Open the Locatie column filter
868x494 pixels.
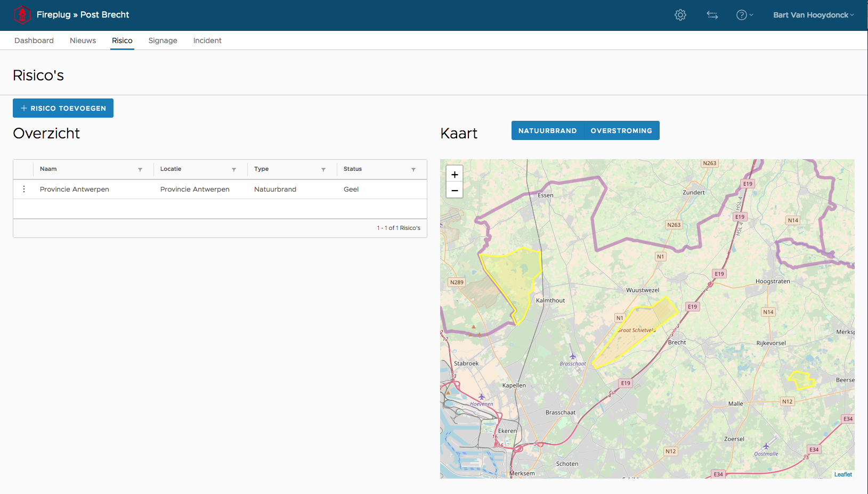(x=234, y=169)
